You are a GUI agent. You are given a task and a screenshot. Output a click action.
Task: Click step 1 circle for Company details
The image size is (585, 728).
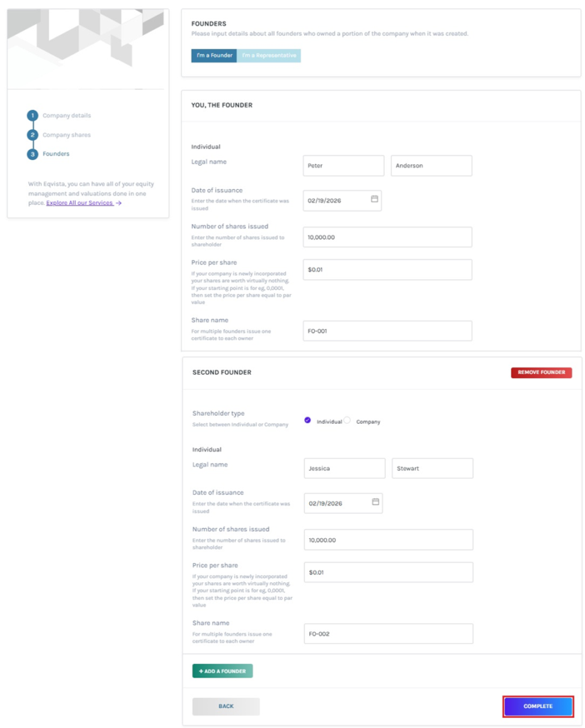coord(33,115)
